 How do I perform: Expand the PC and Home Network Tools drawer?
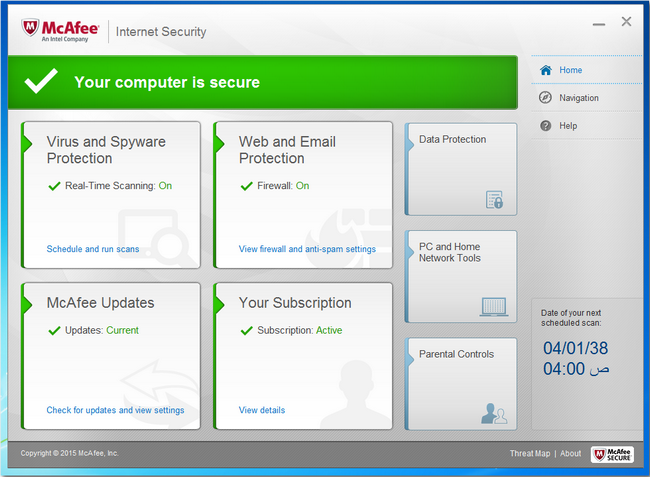461,276
